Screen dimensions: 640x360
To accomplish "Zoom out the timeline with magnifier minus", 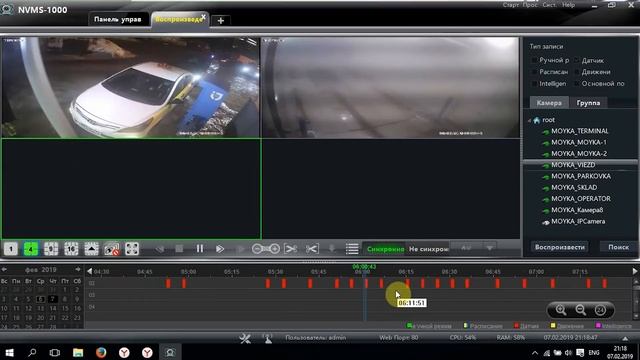I will (x=580, y=310).
